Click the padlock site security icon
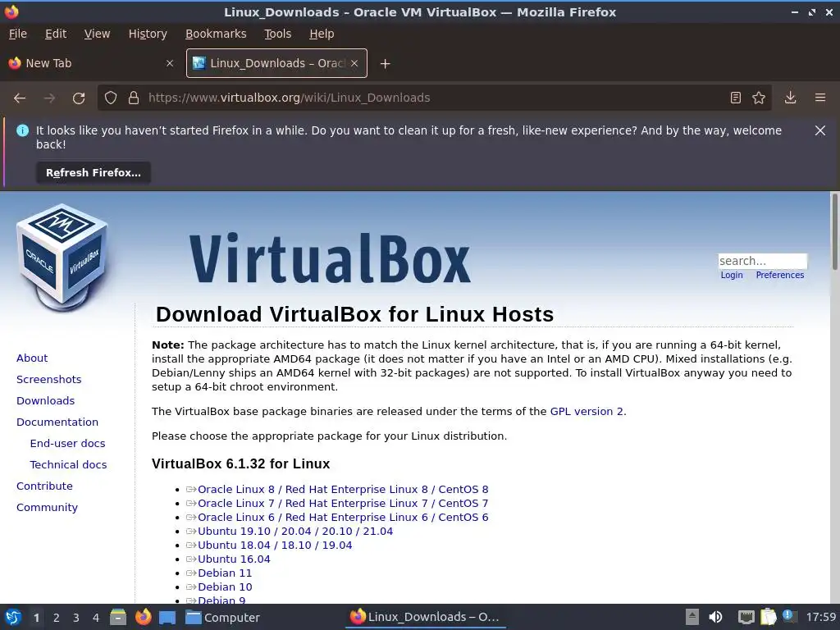The width and height of the screenshot is (840, 630). pos(134,98)
